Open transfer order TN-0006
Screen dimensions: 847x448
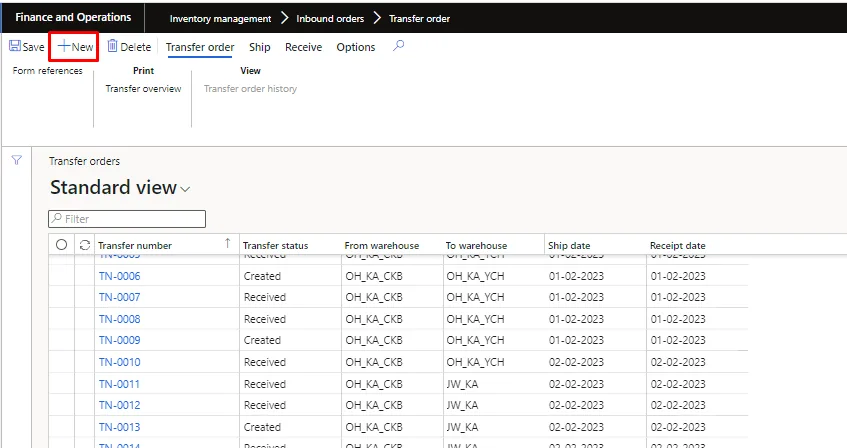coord(119,276)
